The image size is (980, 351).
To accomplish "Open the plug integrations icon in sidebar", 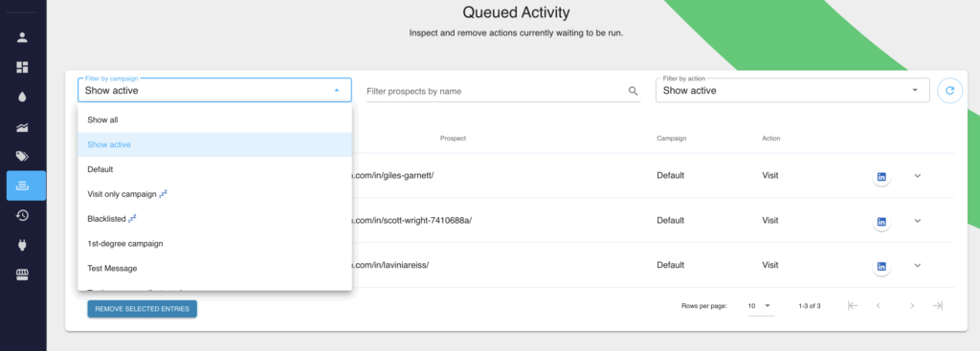I will pyautogui.click(x=23, y=246).
